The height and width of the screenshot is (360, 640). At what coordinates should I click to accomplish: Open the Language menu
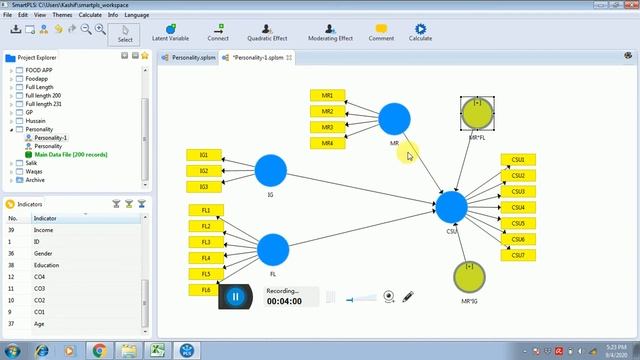(136, 15)
